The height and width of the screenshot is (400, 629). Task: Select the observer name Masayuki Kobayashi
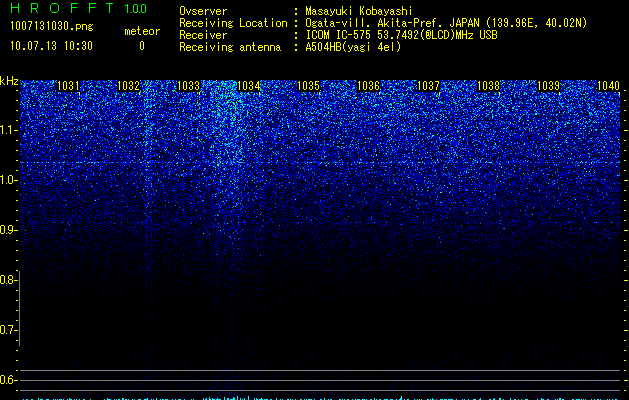(359, 11)
